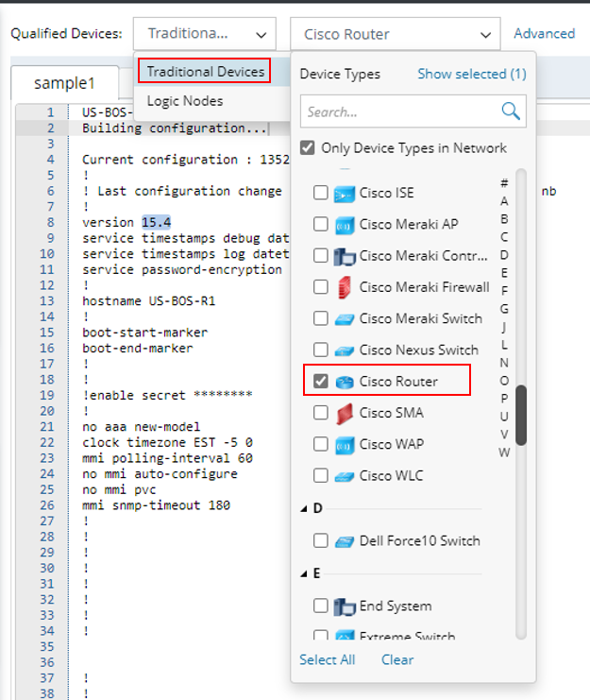Click the Dell Force10 Switch icon

pos(343,541)
